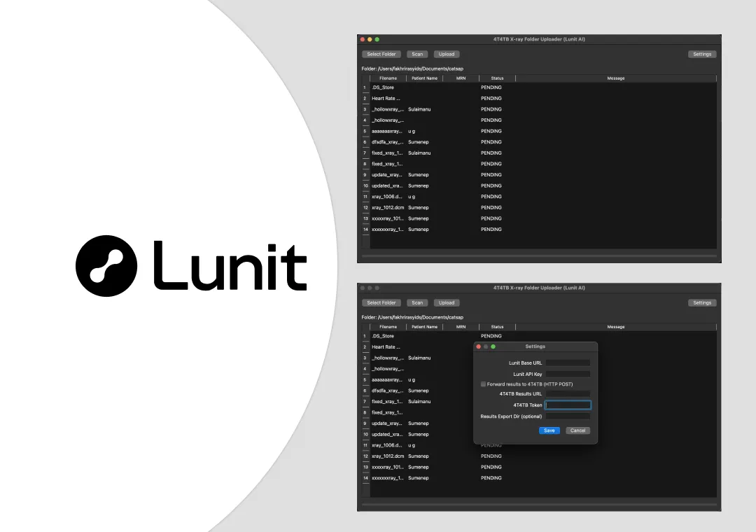Select the update_xray file in the upper window
The height and width of the screenshot is (532, 756).
pyautogui.click(x=539, y=174)
